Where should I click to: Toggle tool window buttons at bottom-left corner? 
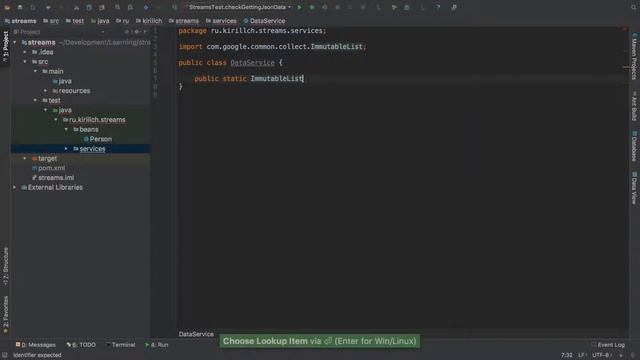(4, 355)
